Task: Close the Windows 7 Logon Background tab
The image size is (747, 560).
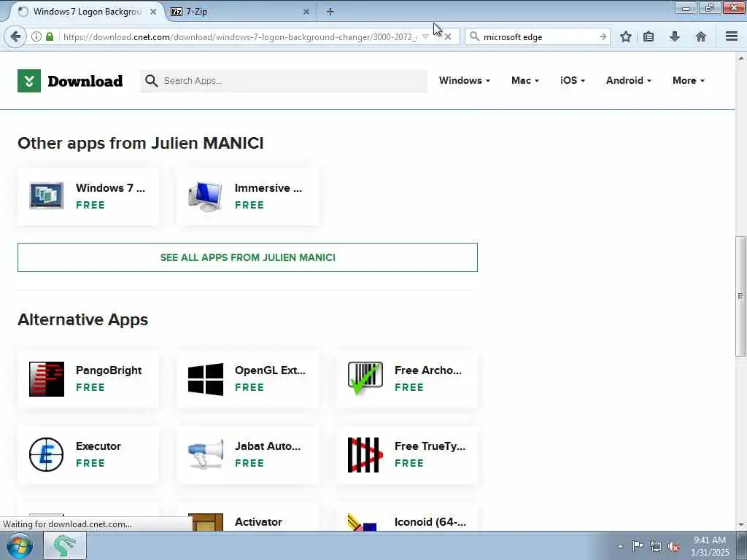Action: (153, 12)
